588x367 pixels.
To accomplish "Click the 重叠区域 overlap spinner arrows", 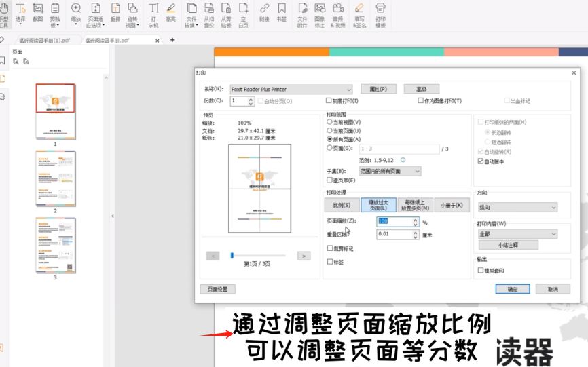I will [x=415, y=235].
